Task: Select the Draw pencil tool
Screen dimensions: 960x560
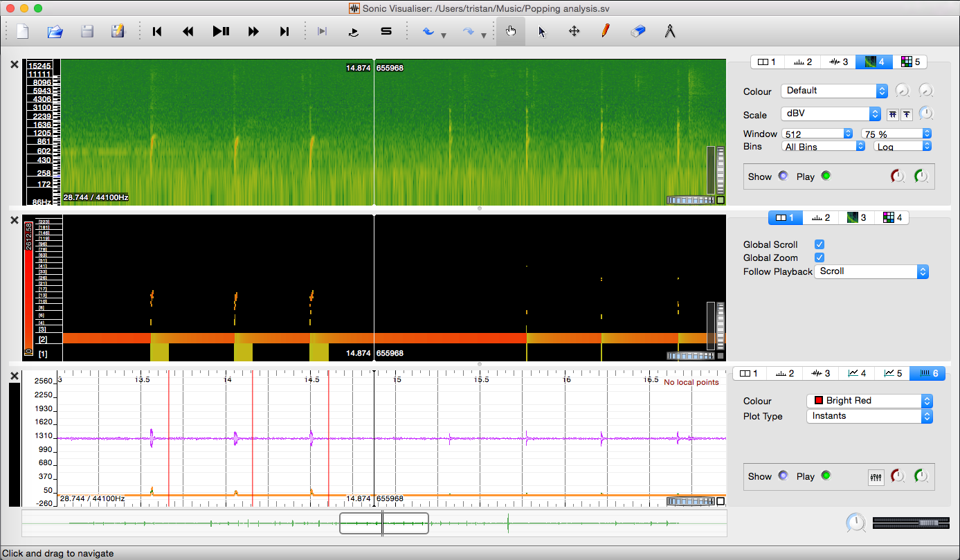Action: click(x=606, y=31)
